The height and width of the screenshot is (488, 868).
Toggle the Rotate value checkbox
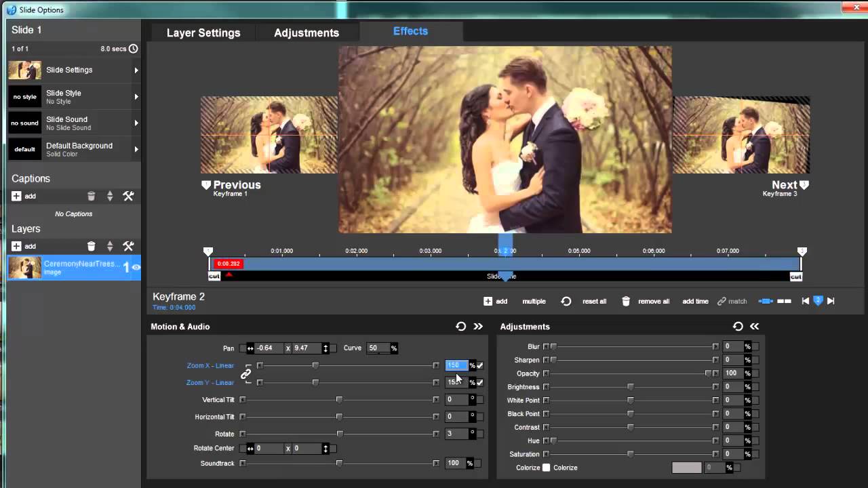[x=480, y=433]
